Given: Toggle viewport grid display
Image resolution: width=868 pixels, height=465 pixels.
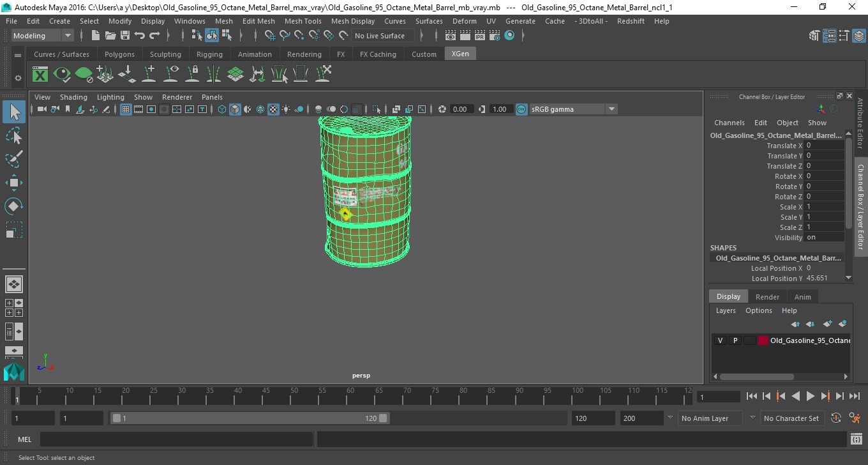Looking at the screenshot, I should [126, 109].
